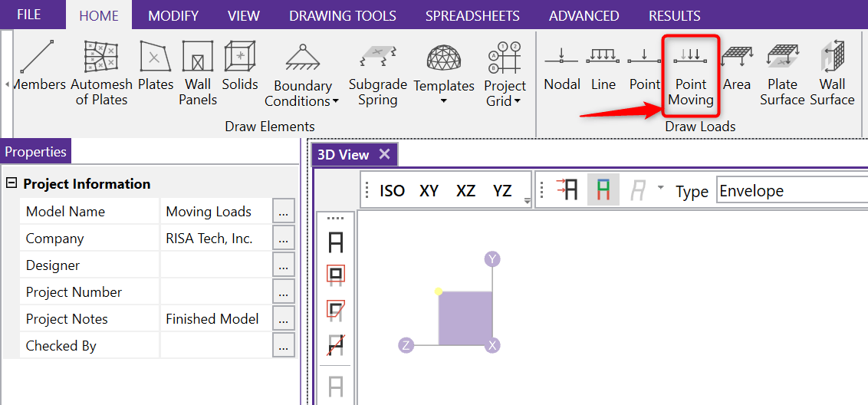The height and width of the screenshot is (405, 868).
Task: Click the Automesh of Plates tool
Action: (101, 73)
